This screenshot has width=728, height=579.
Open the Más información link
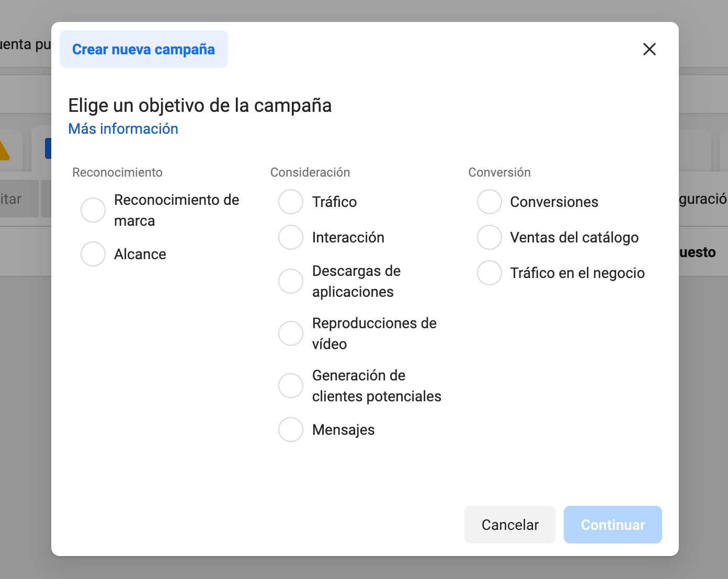click(123, 129)
